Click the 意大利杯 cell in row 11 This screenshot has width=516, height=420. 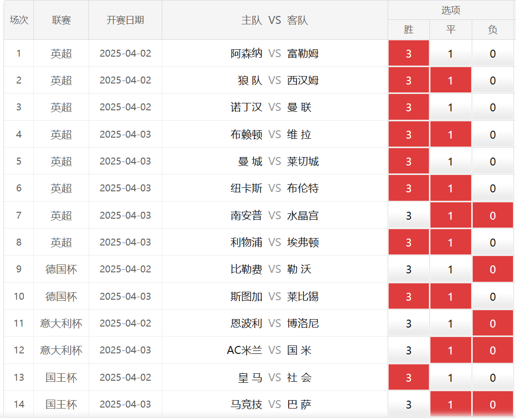pos(61,323)
